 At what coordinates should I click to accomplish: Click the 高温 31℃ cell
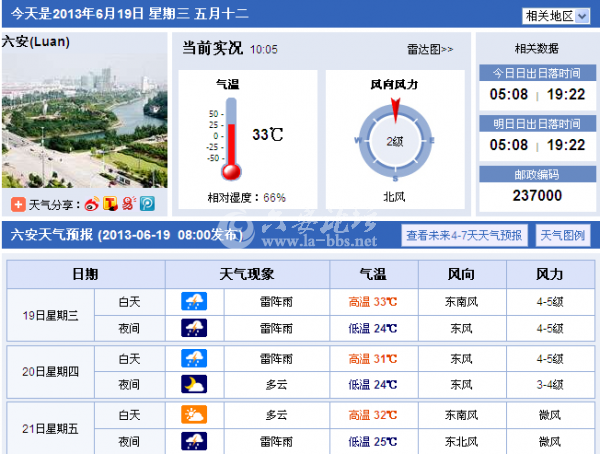point(373,359)
